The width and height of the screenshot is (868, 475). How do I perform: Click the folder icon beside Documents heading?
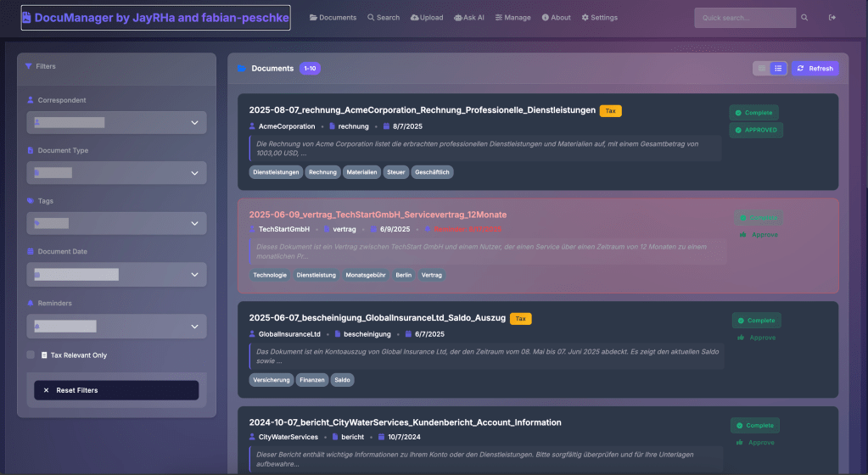(x=241, y=69)
